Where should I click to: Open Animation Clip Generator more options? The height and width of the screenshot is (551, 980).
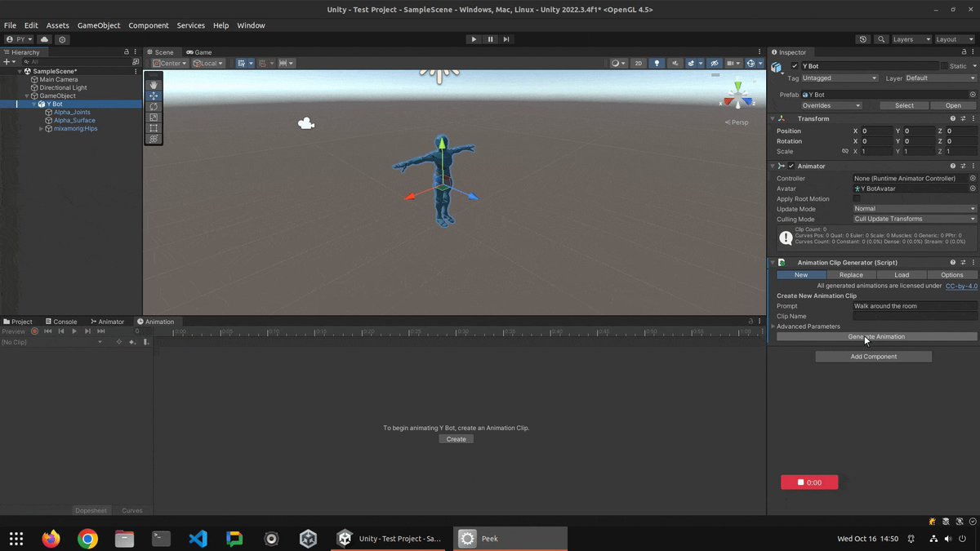click(973, 263)
